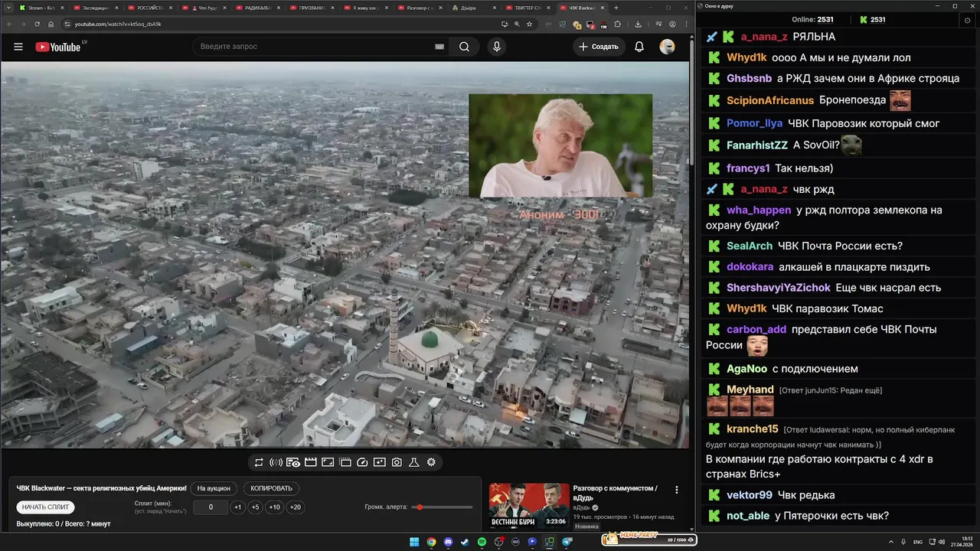Viewport: 980px width, 551px height.
Task: Click username SealArch in chat
Action: 750,246
